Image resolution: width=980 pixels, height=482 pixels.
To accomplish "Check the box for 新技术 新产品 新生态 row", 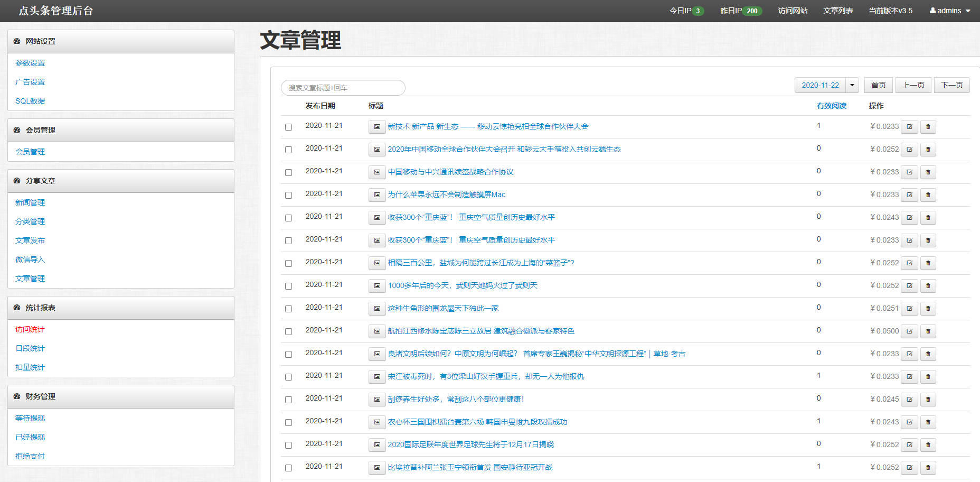I will pos(288,127).
